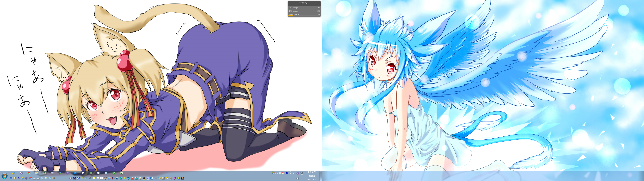
Task: Open the Calculator taskbar icon
Action: coord(106,173)
